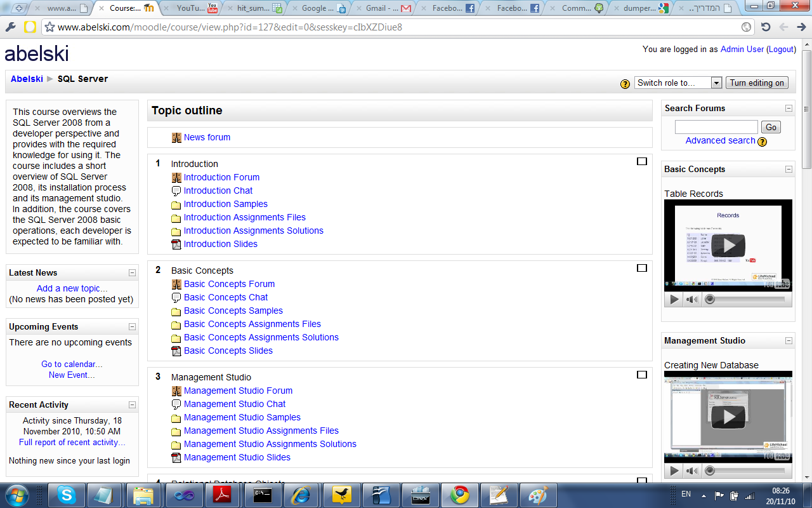Click the Management Studio Chat bubble icon
The height and width of the screenshot is (508, 812).
pyautogui.click(x=176, y=404)
